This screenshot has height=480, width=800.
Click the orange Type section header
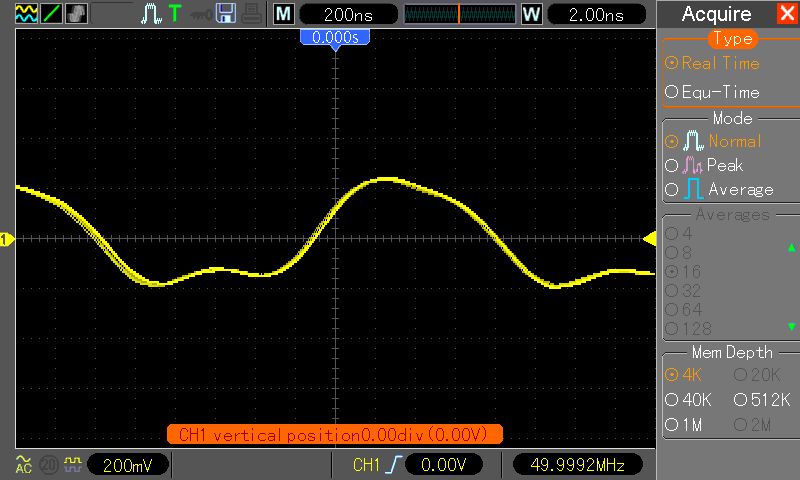(733, 39)
